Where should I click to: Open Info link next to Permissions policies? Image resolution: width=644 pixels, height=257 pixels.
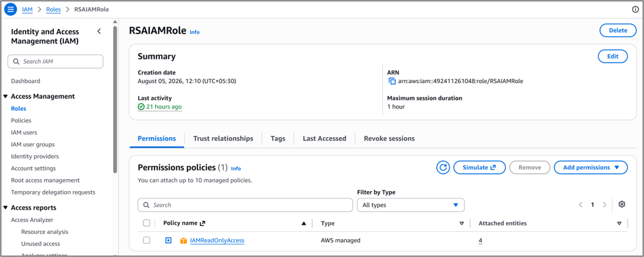pyautogui.click(x=235, y=169)
